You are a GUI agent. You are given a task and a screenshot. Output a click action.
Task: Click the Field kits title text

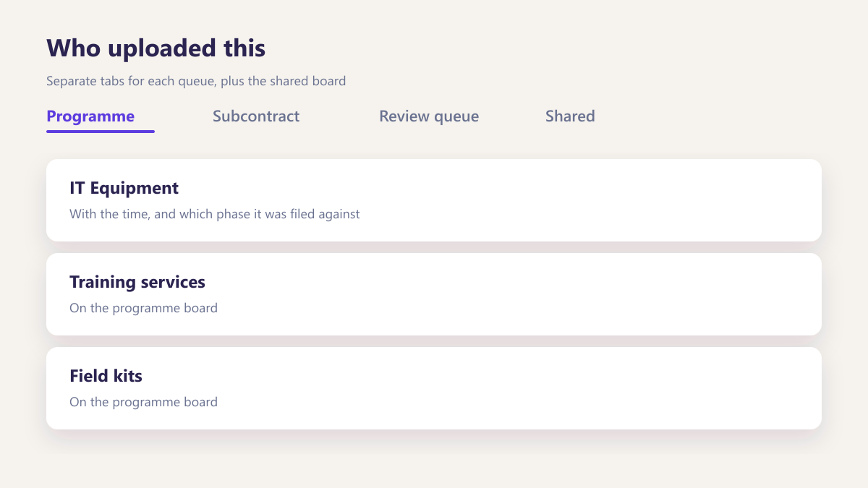coord(106,376)
